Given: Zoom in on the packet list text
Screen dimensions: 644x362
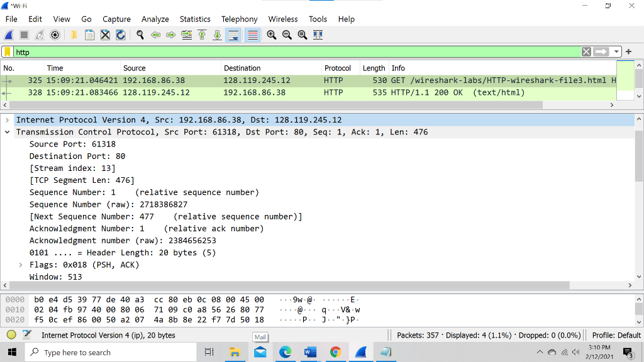Looking at the screenshot, I should coord(271,35).
